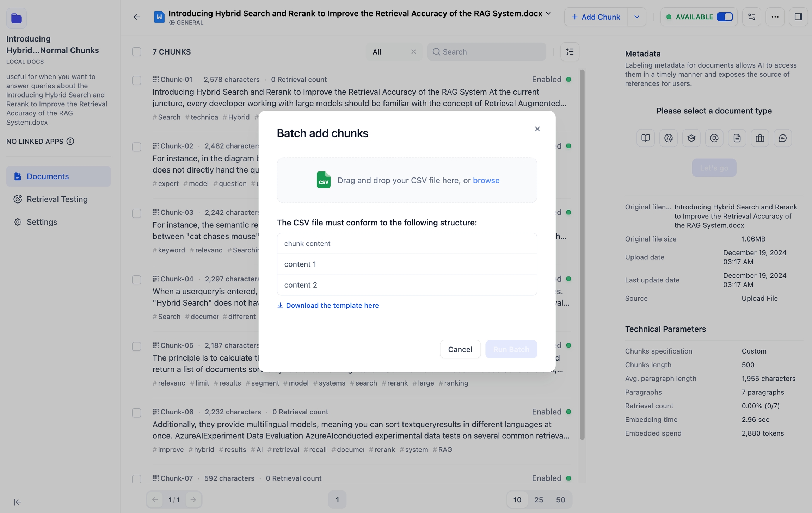Open the chunk settings sliders icon
The height and width of the screenshot is (513, 812).
pyautogui.click(x=751, y=17)
